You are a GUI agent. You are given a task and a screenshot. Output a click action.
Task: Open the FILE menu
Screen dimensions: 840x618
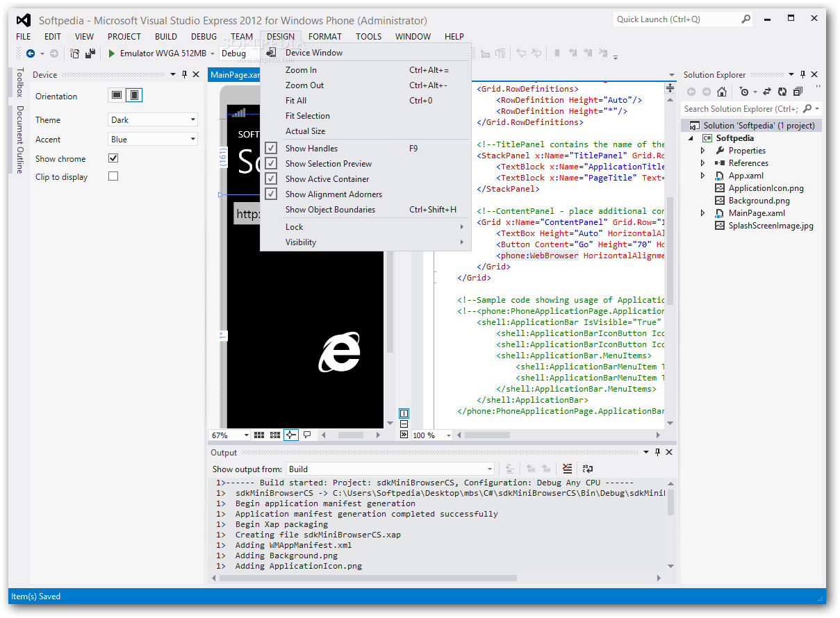(23, 36)
